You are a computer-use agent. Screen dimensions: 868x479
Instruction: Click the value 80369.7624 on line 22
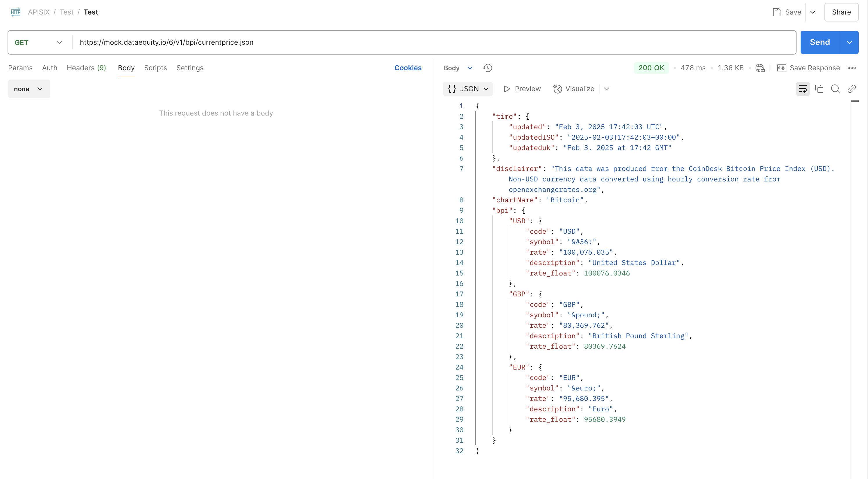(x=605, y=346)
